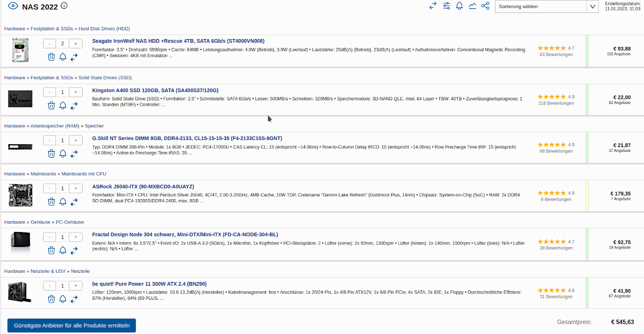644x334 pixels.
Task: Decrease quantity of ASRock J5040-ITX
Action: pyautogui.click(x=50, y=188)
